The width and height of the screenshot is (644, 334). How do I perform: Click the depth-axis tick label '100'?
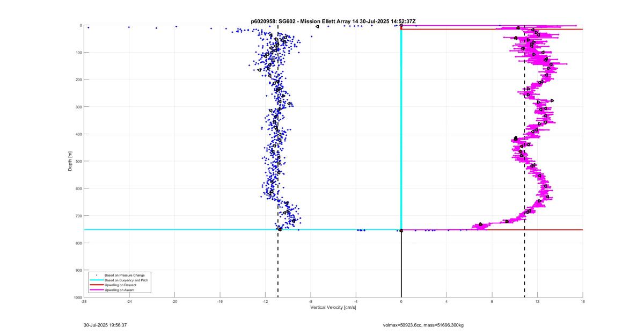coord(78,53)
